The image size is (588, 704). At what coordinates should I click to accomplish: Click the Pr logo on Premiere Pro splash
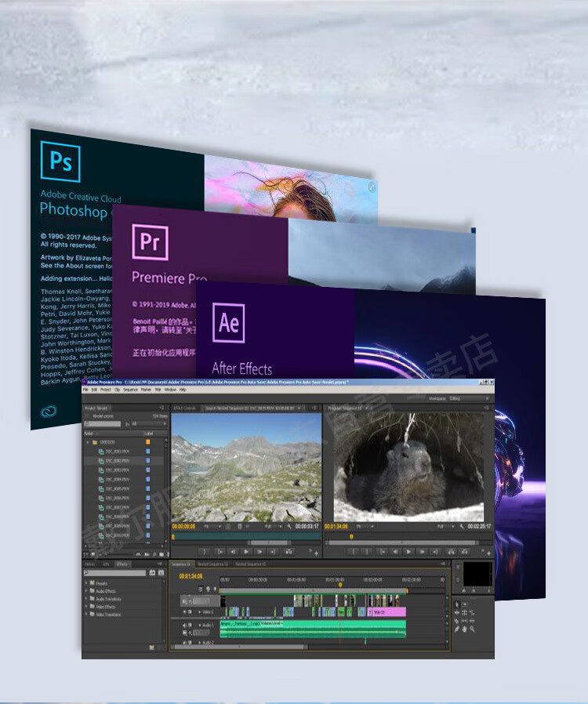(150, 242)
